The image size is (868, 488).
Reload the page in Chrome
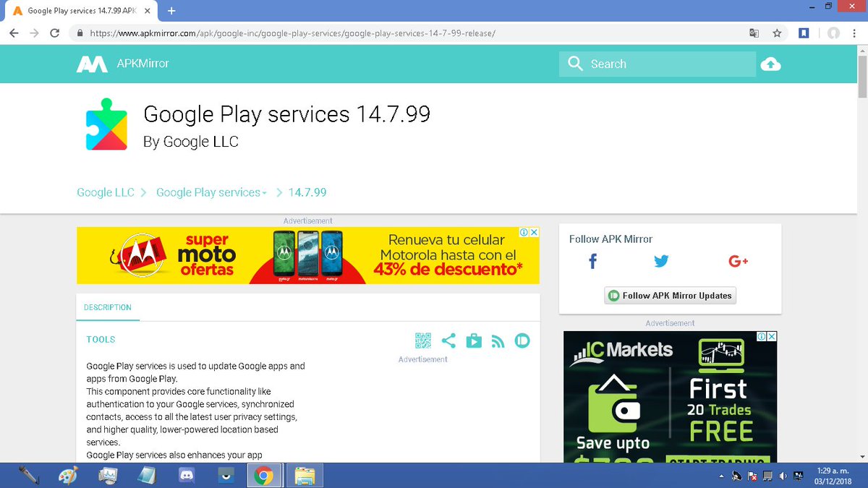click(x=54, y=33)
